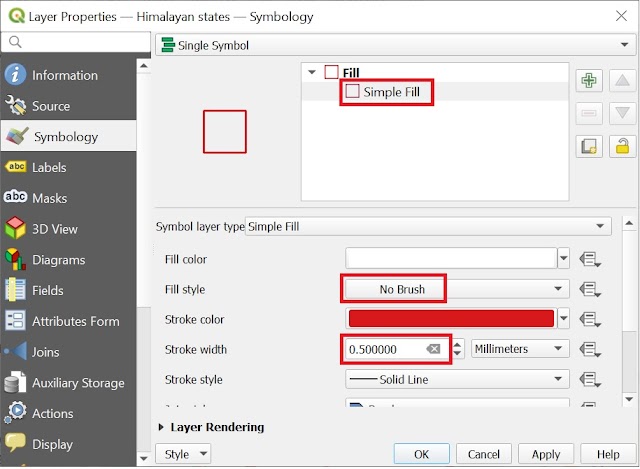Open Symbol layer type Simple Fill dropdown
Screen dimensions: 640x469
pos(428,226)
